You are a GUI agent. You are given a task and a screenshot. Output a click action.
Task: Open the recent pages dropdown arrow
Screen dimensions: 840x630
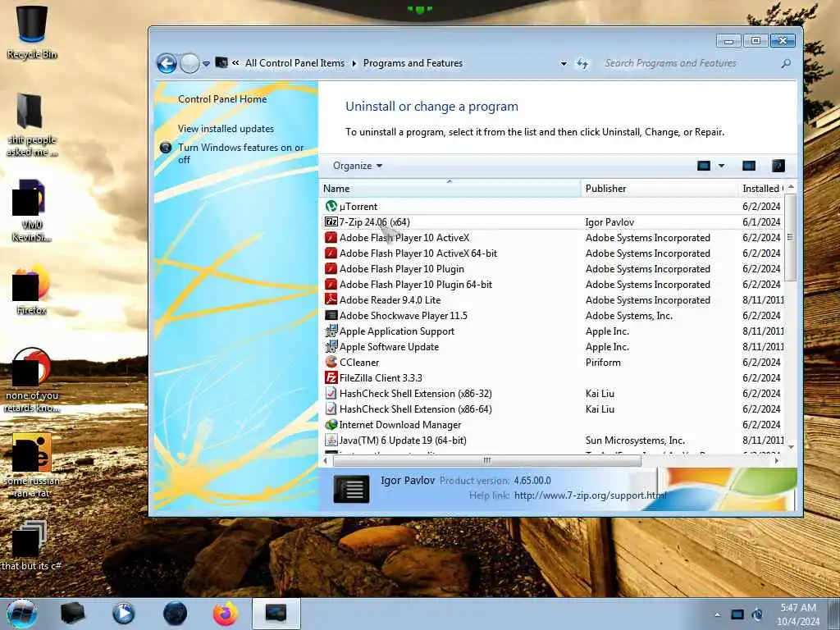(206, 64)
